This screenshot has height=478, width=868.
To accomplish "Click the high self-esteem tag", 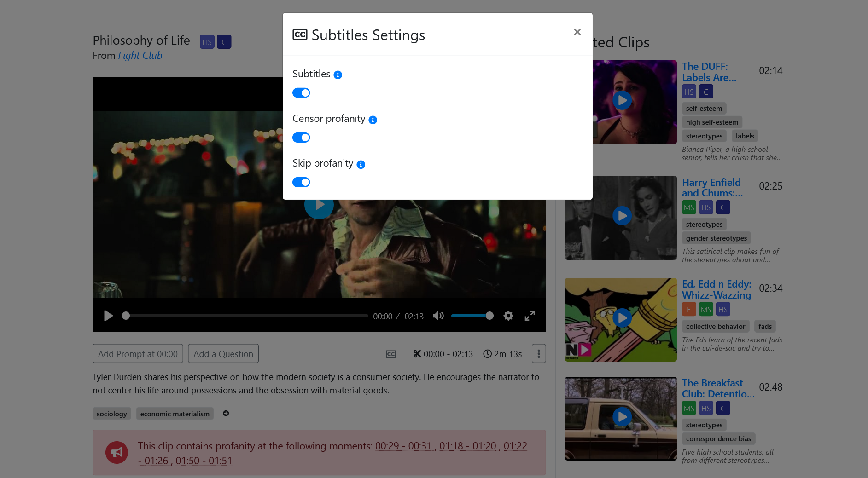I will [x=712, y=122].
